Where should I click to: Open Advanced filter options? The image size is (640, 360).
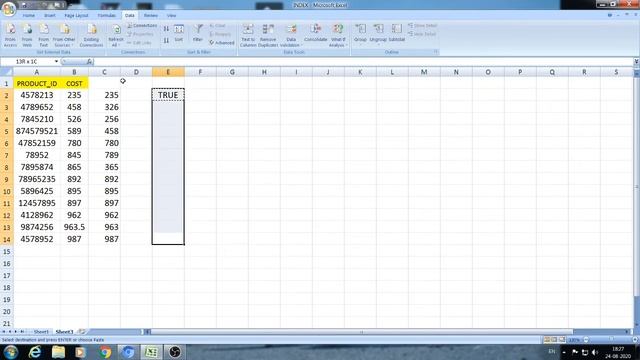click(222, 43)
